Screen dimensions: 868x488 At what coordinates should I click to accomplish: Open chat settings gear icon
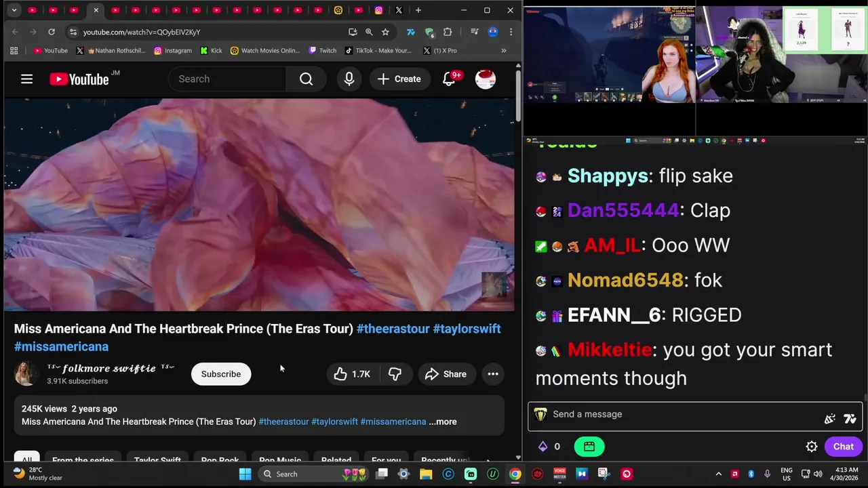[811, 447]
